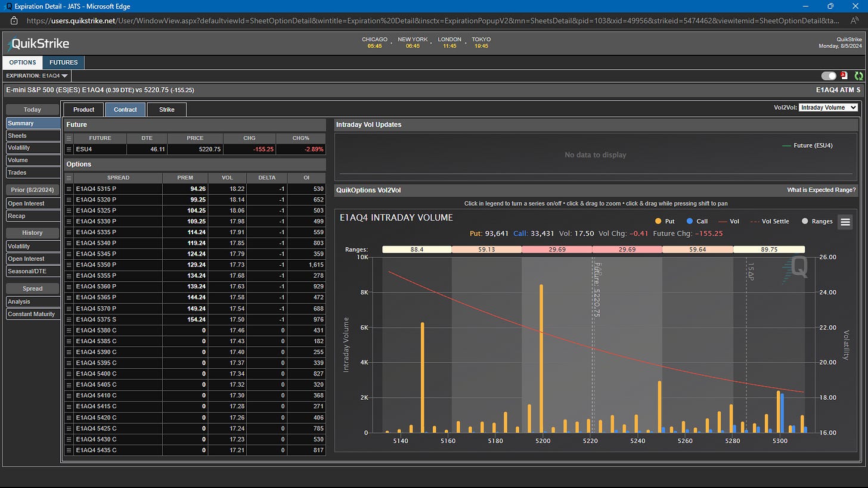Open row menu for E1AQ4 5380 C

tap(69, 331)
